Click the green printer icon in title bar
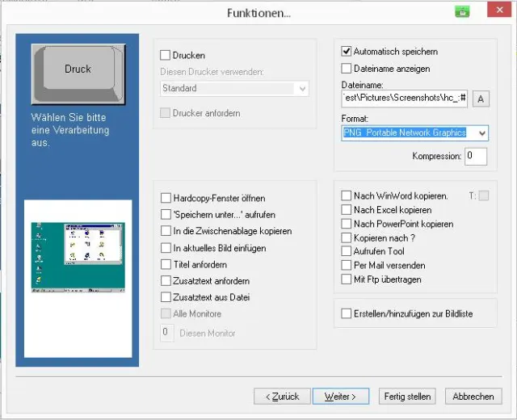Screen dimensions: 517x420 462,11
